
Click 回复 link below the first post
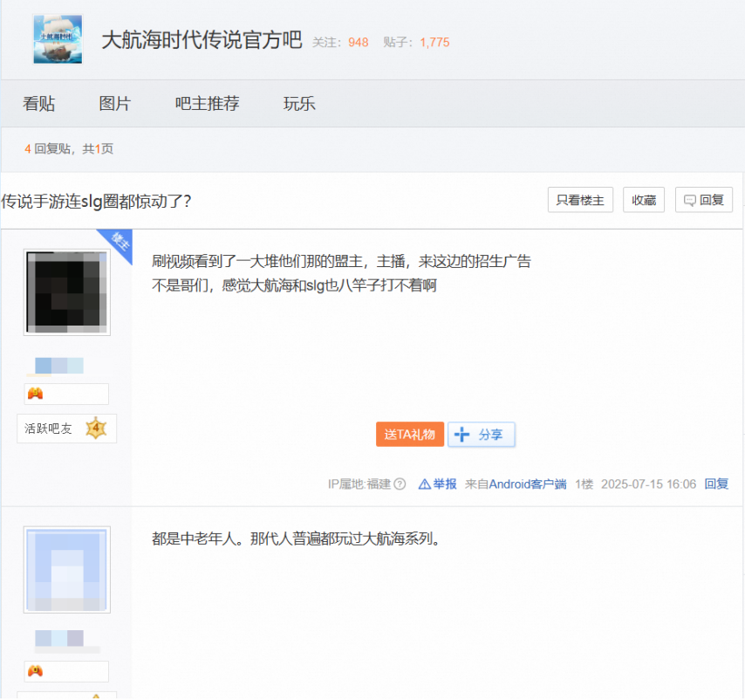click(x=716, y=483)
